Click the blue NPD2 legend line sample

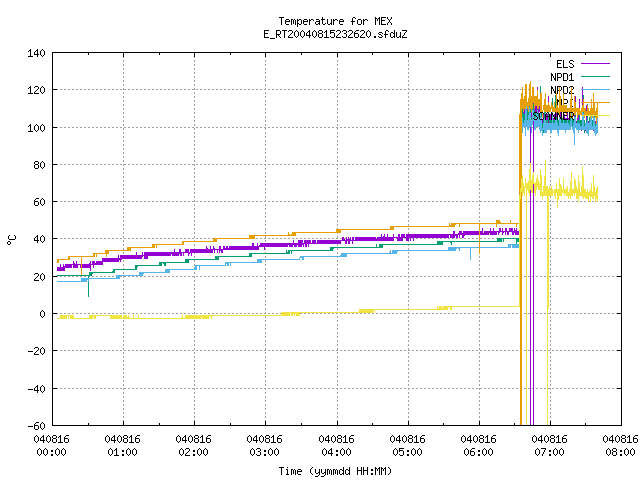point(596,89)
